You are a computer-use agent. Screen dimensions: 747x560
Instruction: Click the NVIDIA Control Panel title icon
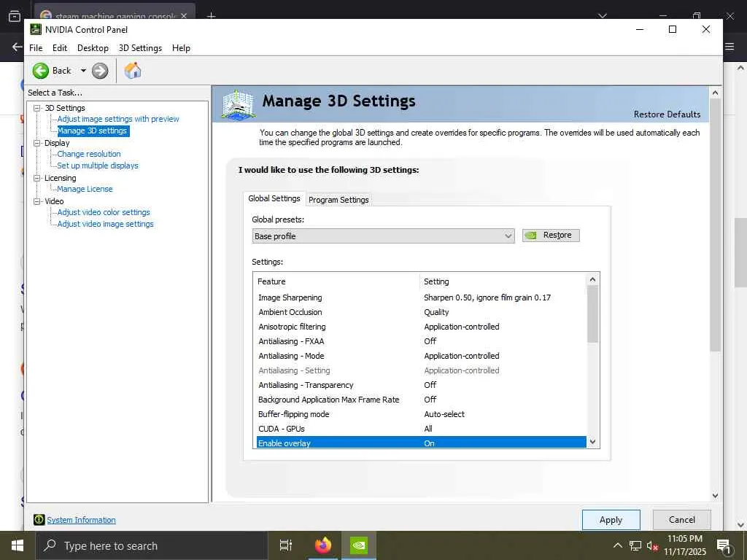[x=36, y=29]
